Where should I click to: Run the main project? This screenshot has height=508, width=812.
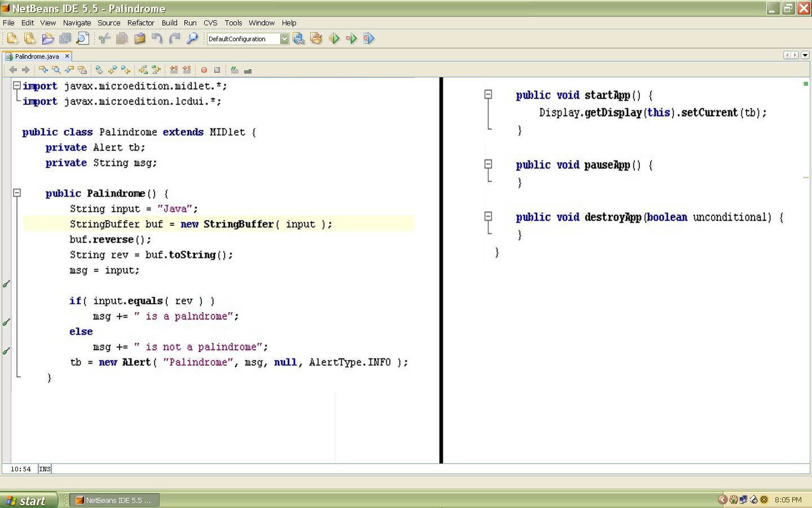pyautogui.click(x=334, y=38)
